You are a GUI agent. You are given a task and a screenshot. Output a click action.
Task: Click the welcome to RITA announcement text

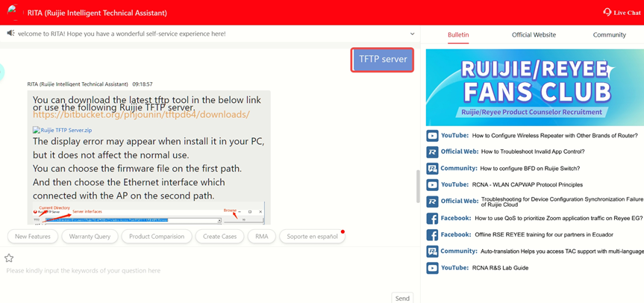pyautogui.click(x=122, y=34)
